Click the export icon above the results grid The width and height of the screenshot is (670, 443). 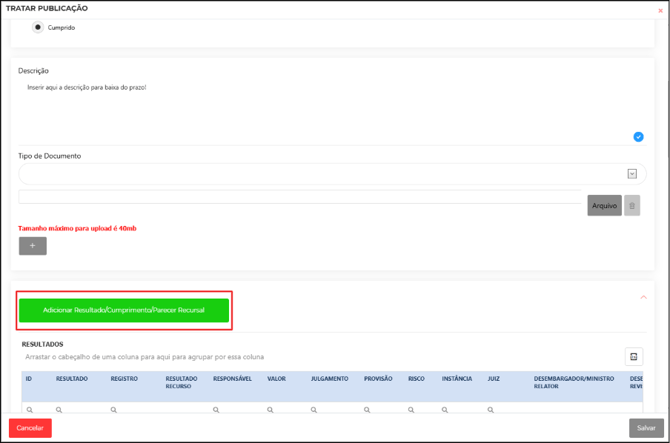click(x=633, y=357)
